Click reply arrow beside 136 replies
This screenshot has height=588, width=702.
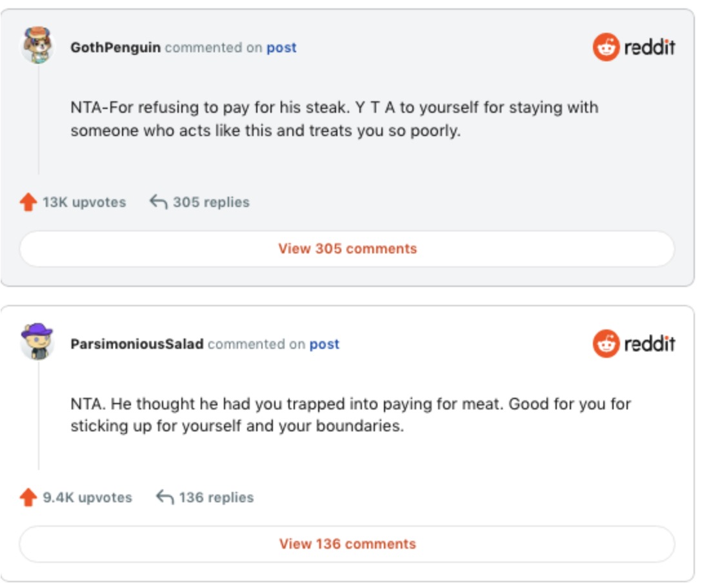pyautogui.click(x=165, y=498)
